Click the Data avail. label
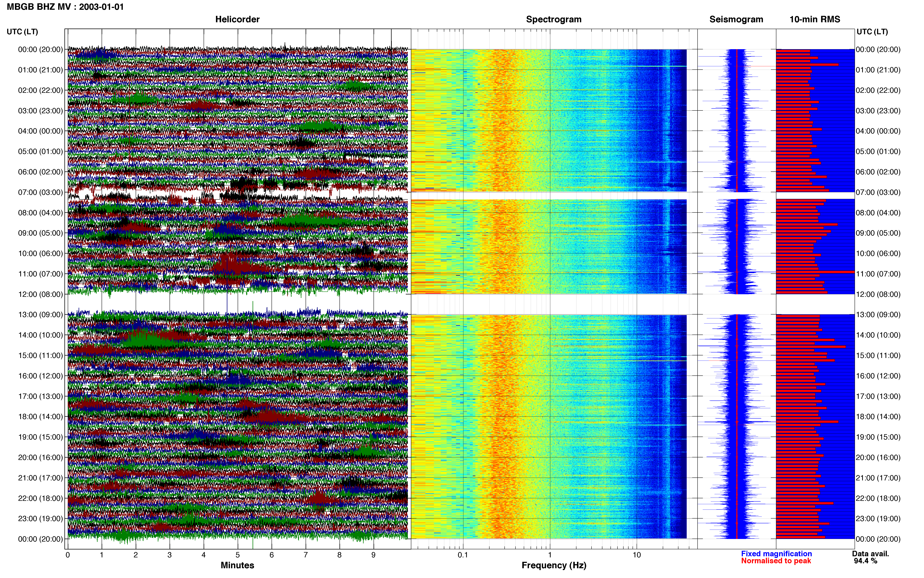Screen dimensions: 924x578 pyautogui.click(x=870, y=554)
